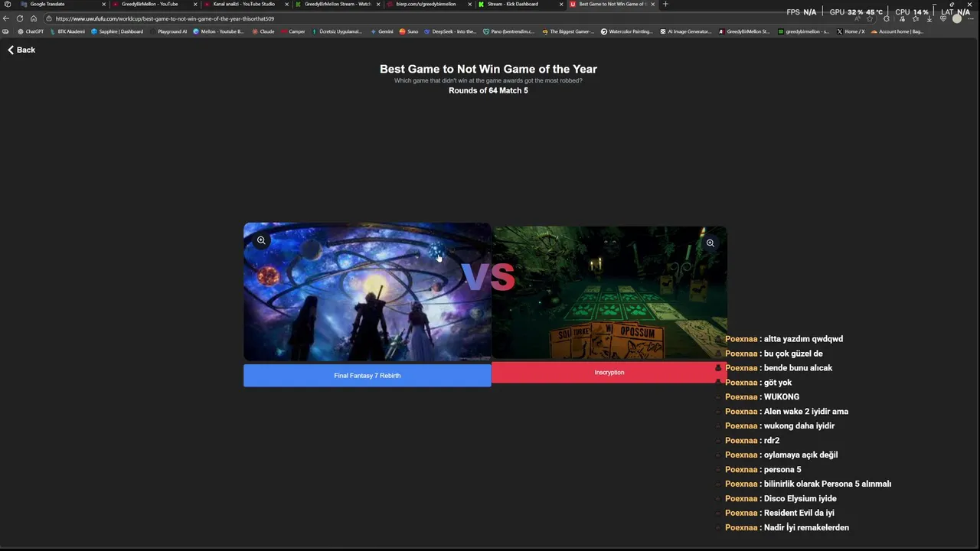Open the browser home page icon

pos(34,18)
